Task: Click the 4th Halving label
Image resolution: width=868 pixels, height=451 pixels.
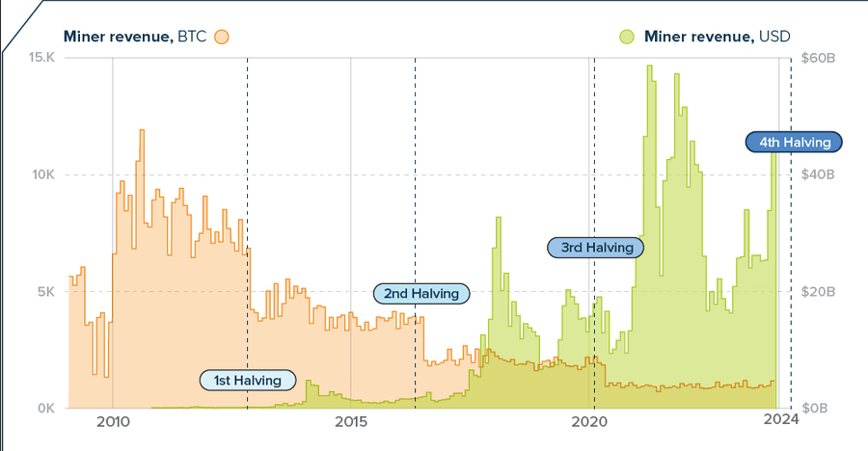Action: pos(795,142)
